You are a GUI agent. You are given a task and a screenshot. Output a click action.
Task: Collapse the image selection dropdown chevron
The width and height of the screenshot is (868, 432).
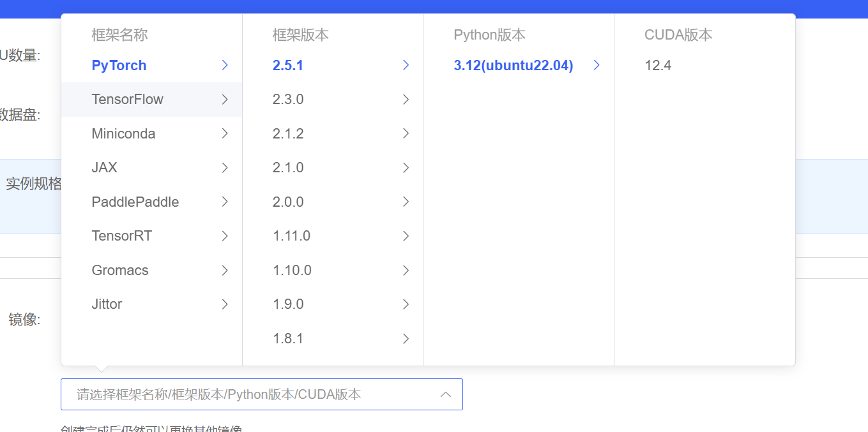[x=446, y=394]
